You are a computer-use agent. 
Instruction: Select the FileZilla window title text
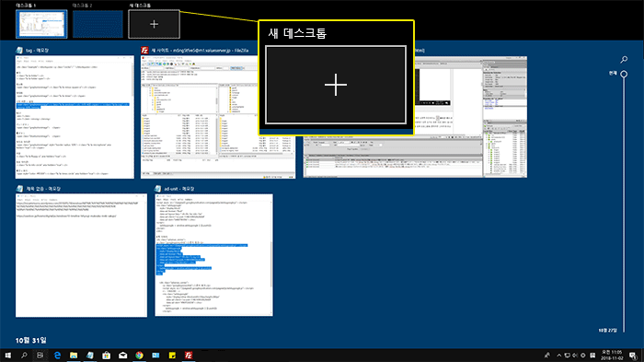200,51
